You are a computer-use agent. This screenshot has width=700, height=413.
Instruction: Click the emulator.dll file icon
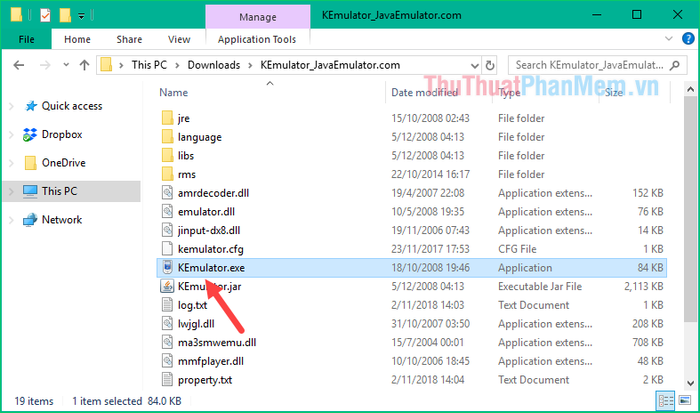pyautogui.click(x=167, y=212)
